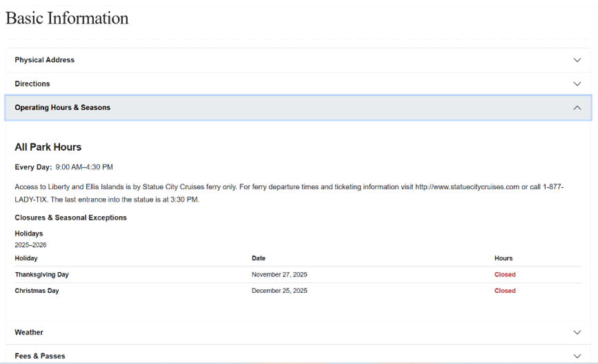598x364 pixels.
Task: Click the down chevron beside Weather
Action: [577, 332]
